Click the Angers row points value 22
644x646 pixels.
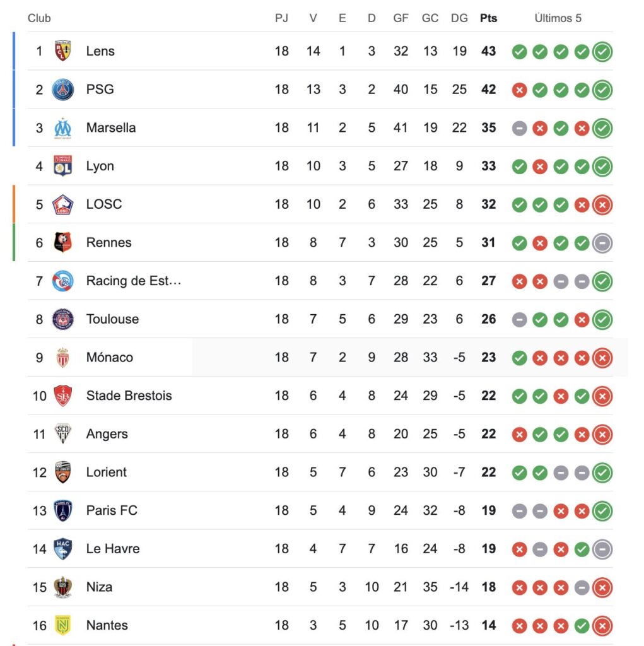click(x=488, y=434)
